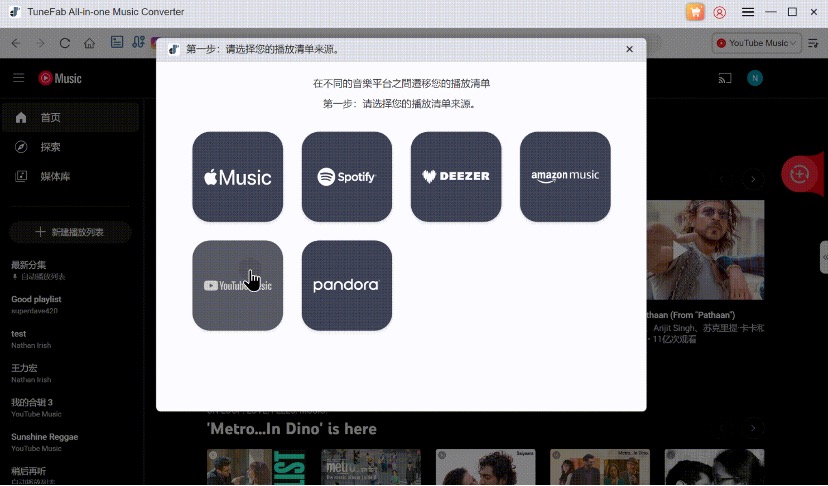Go forward with the browser forward arrow

pos(40,43)
